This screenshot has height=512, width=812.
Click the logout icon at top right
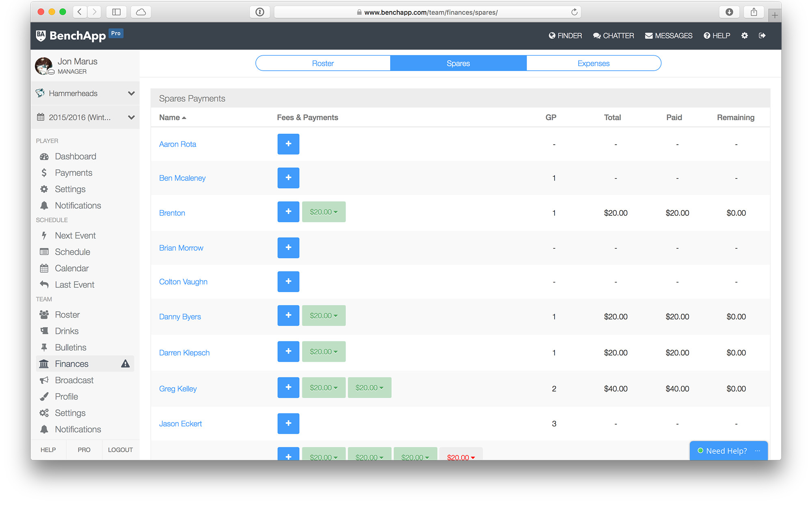coord(762,36)
